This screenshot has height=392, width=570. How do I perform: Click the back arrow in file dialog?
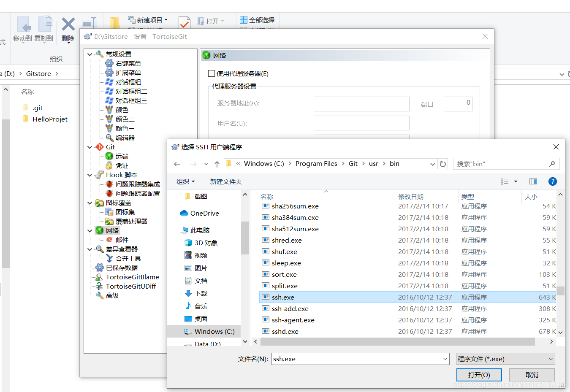(x=177, y=164)
